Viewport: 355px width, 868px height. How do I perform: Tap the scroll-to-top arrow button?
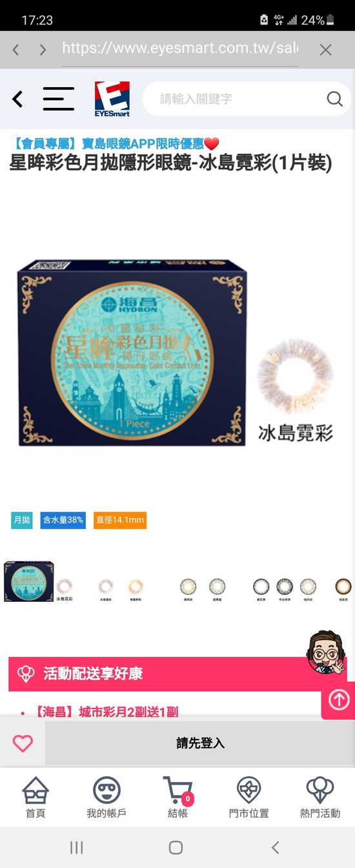(x=339, y=700)
